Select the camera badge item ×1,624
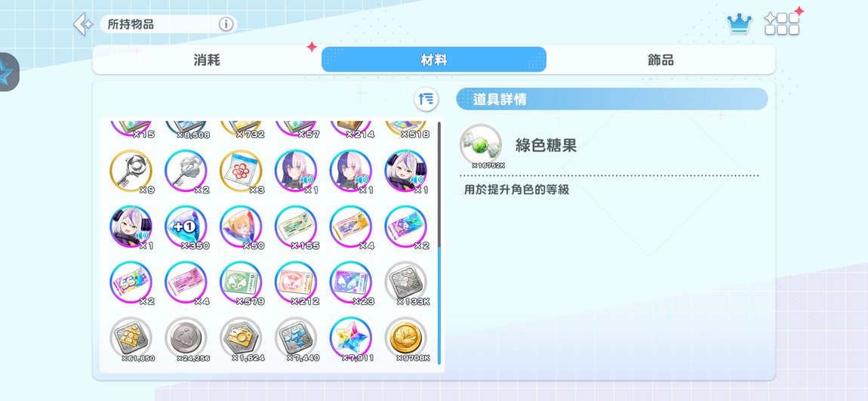Image resolution: width=868 pixels, height=401 pixels. click(x=240, y=338)
